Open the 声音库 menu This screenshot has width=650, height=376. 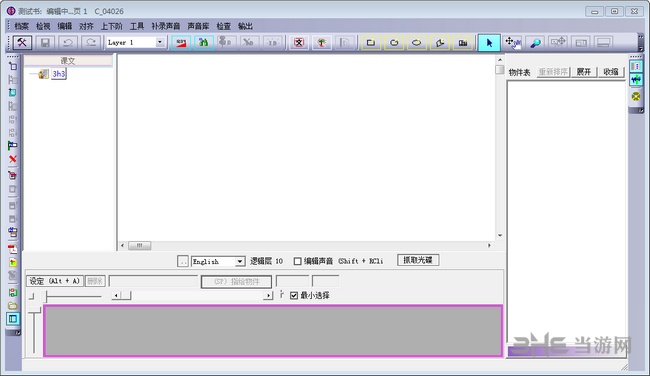click(x=198, y=26)
